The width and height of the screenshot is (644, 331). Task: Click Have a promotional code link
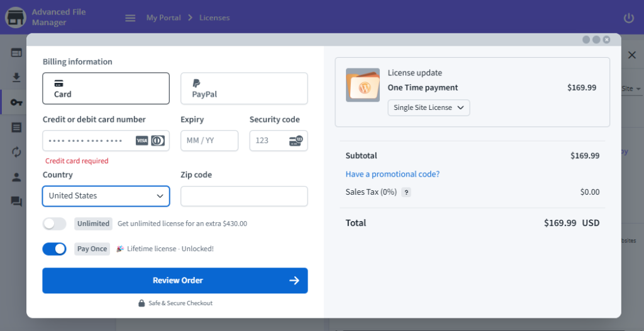click(x=392, y=174)
